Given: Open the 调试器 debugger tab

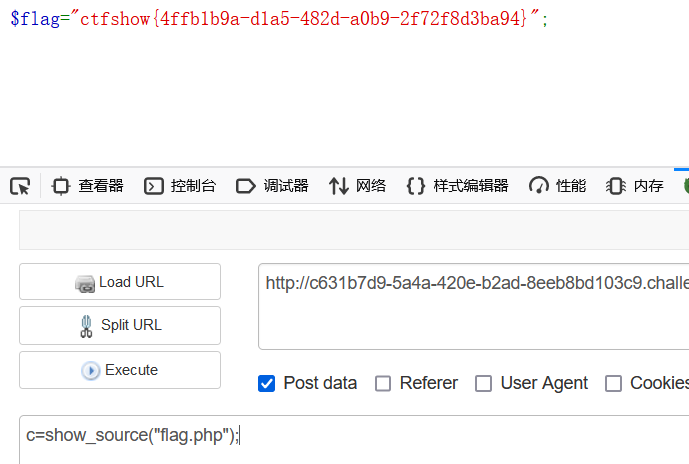Looking at the screenshot, I should (272, 186).
